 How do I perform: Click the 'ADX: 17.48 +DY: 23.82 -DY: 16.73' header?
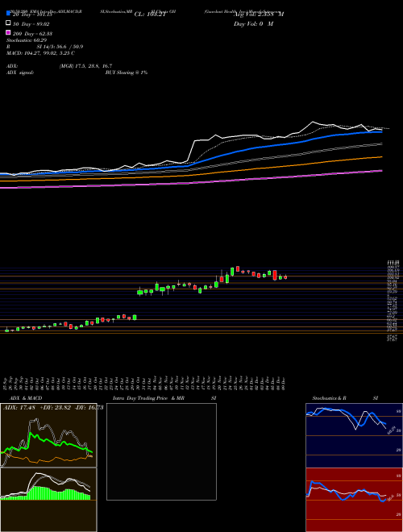[x=53, y=408]
